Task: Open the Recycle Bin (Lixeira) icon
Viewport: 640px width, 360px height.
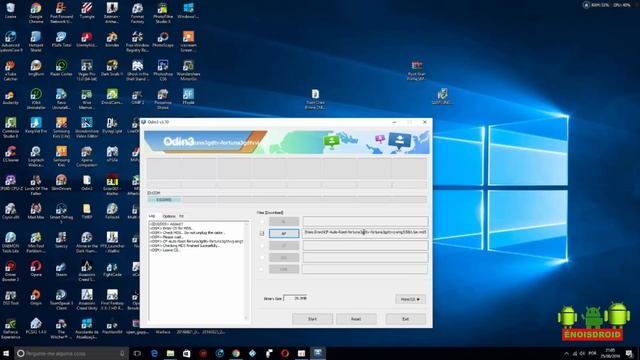Action: coord(11,11)
